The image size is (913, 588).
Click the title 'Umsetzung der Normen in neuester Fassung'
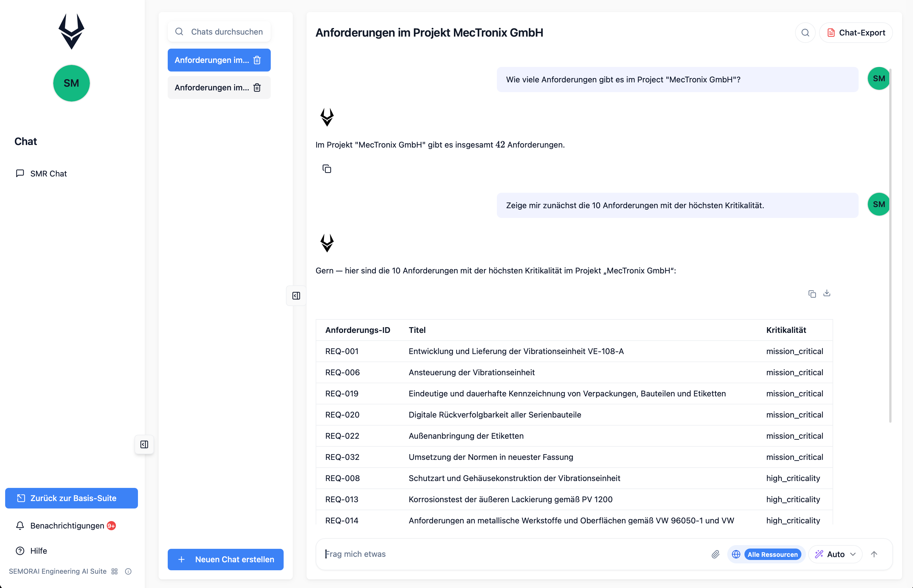tap(491, 457)
